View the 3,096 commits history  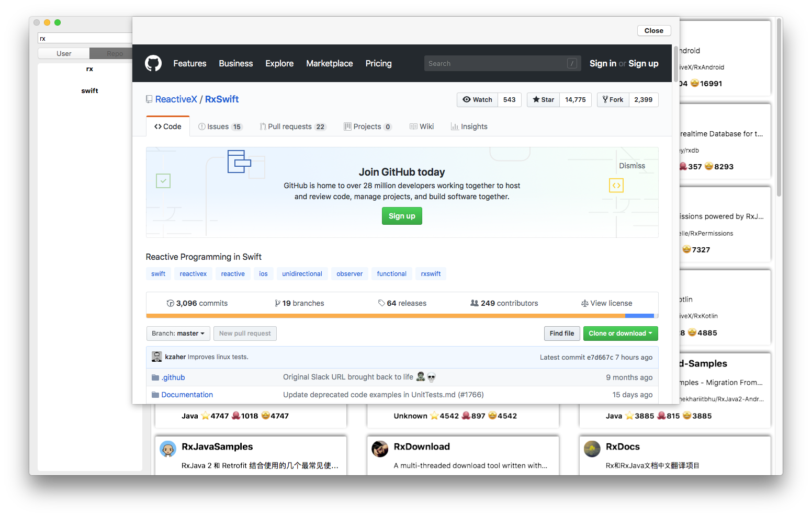pos(197,303)
